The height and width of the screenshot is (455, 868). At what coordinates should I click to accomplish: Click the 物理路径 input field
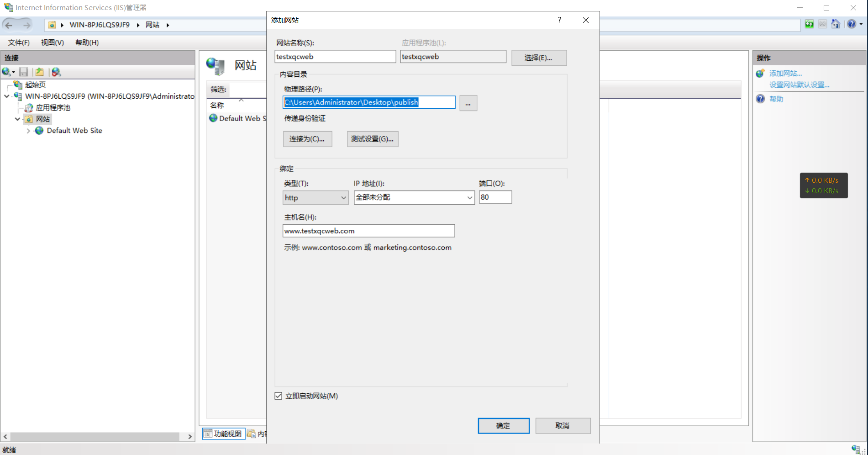[369, 102]
